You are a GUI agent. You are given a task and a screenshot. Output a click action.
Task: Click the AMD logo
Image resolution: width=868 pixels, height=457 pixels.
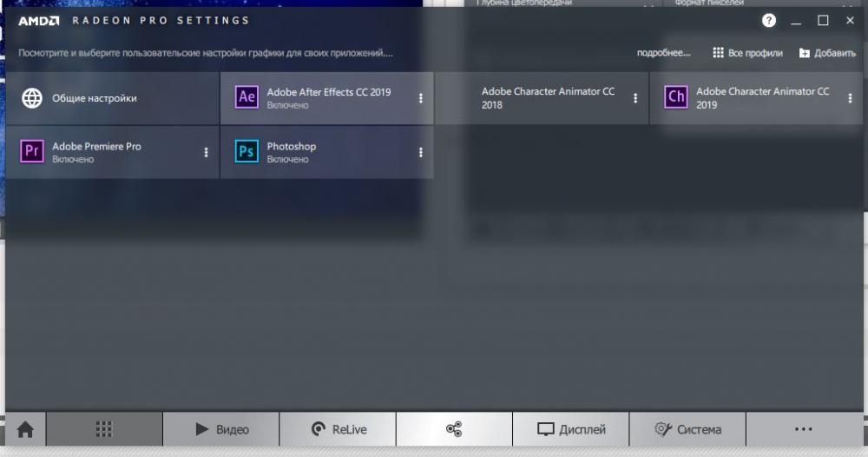point(39,21)
